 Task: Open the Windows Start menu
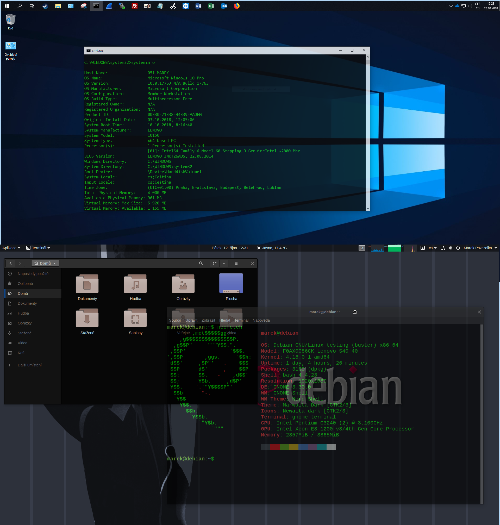tap(7, 6)
